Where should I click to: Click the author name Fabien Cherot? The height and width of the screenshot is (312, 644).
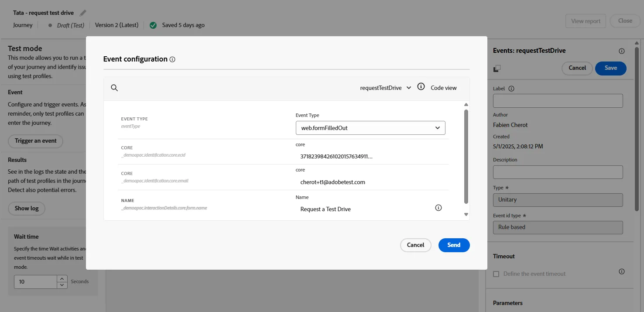pyautogui.click(x=510, y=125)
